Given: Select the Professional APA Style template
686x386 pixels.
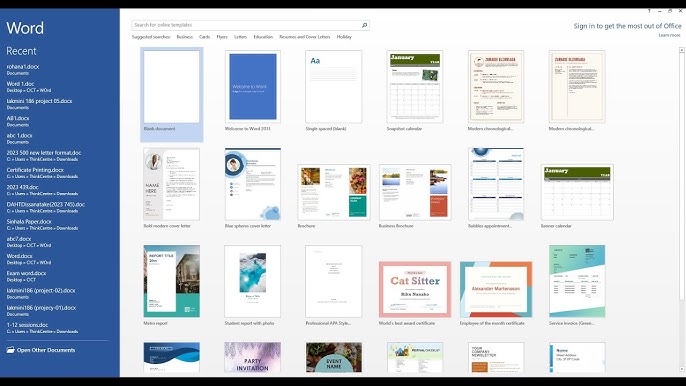Looking at the screenshot, I should tap(333, 285).
